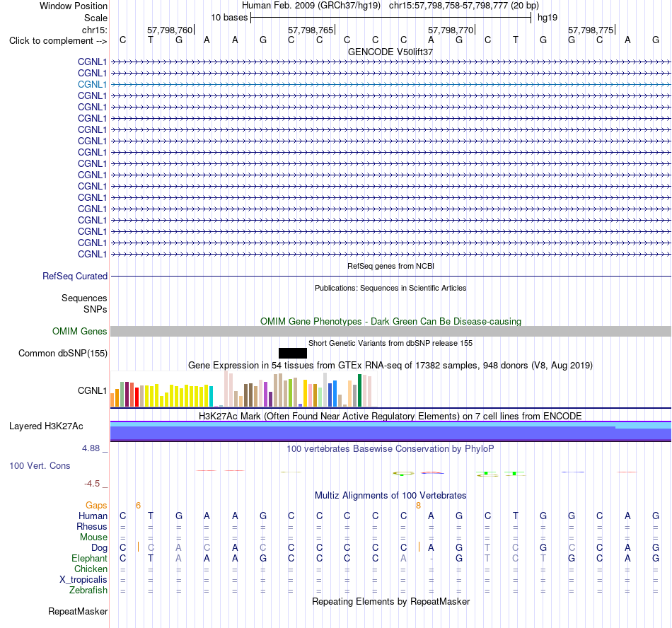Click the orange gap count '8'
Screen dimensions: 672x628
418,506
